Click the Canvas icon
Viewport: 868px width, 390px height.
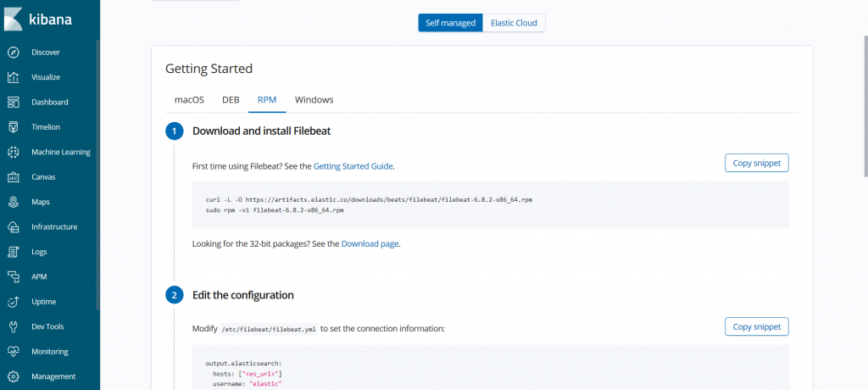tap(14, 177)
